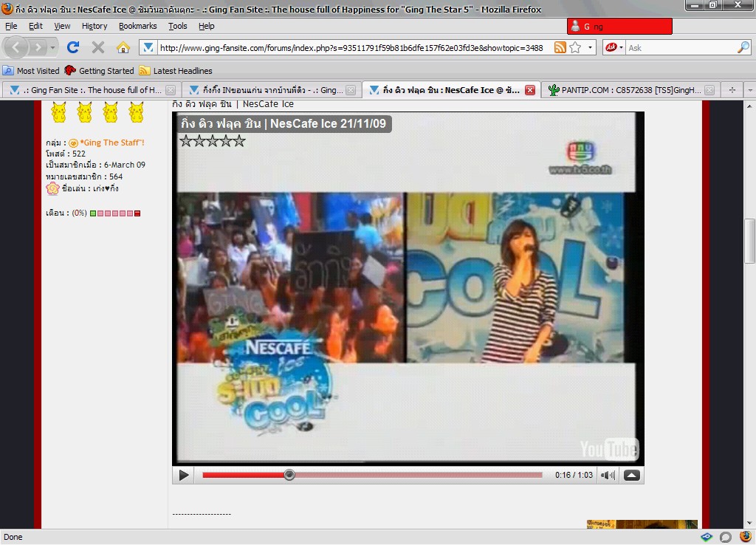The height and width of the screenshot is (545, 756).
Task: Click the vertical scrollbar thumb
Action: [x=750, y=241]
